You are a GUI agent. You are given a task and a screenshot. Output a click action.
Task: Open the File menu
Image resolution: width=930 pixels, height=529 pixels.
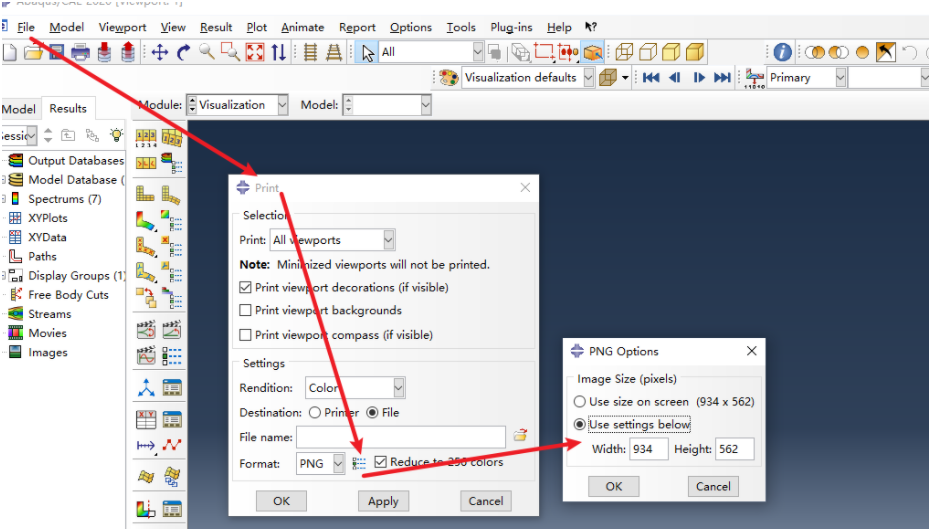coord(25,27)
